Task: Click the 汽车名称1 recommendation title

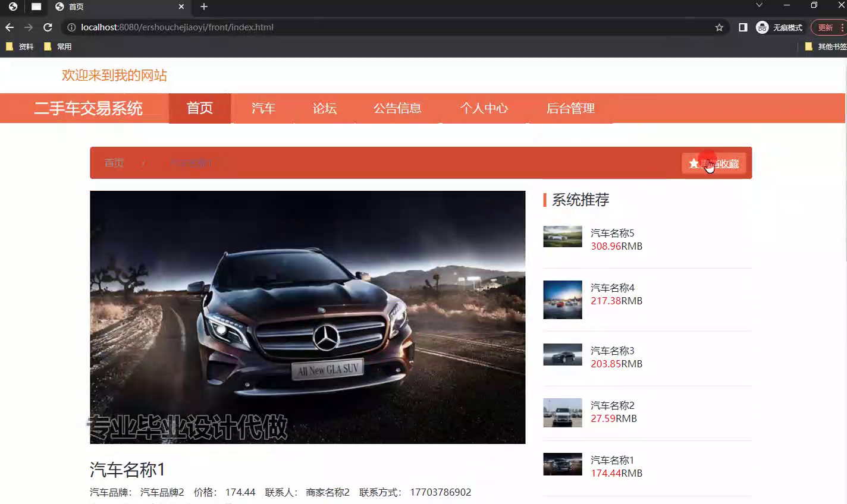Action: click(613, 460)
